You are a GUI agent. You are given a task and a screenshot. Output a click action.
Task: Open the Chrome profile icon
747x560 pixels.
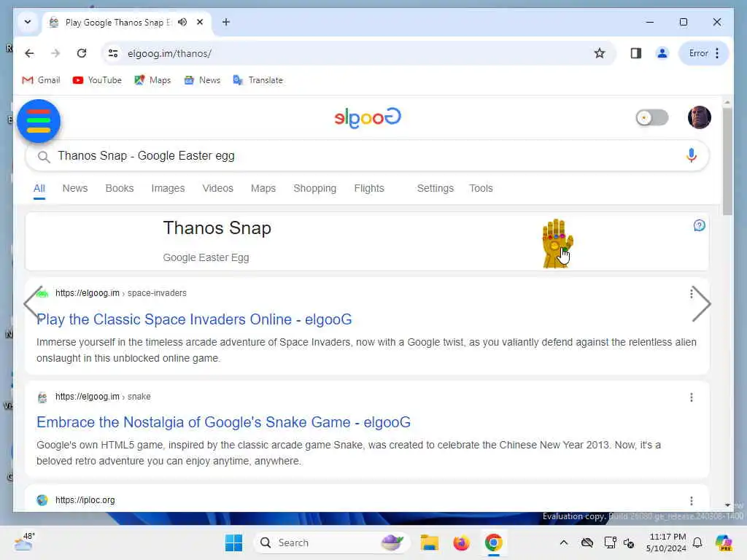coord(662,53)
